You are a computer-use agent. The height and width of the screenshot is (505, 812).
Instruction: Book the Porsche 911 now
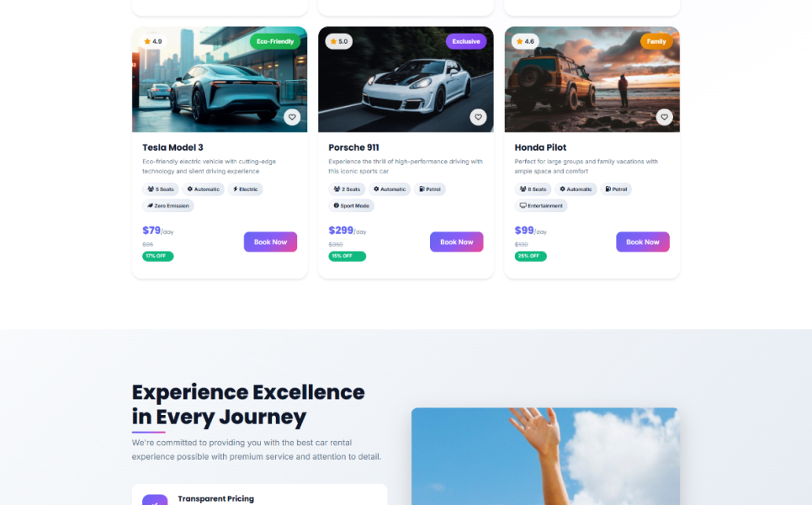(x=456, y=242)
